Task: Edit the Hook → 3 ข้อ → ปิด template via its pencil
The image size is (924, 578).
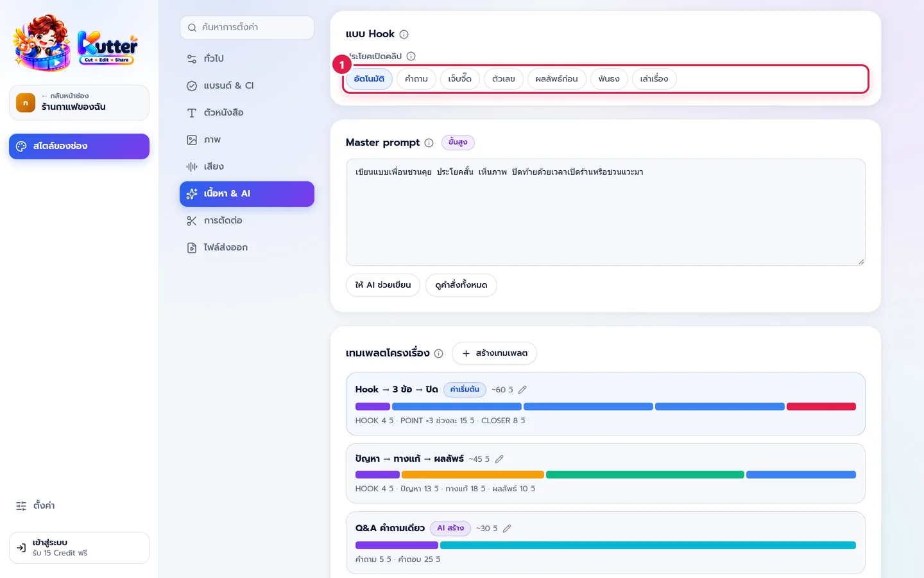Action: (x=522, y=390)
